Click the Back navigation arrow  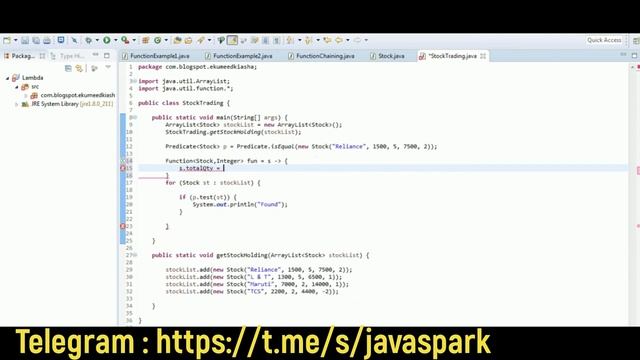click(x=339, y=40)
